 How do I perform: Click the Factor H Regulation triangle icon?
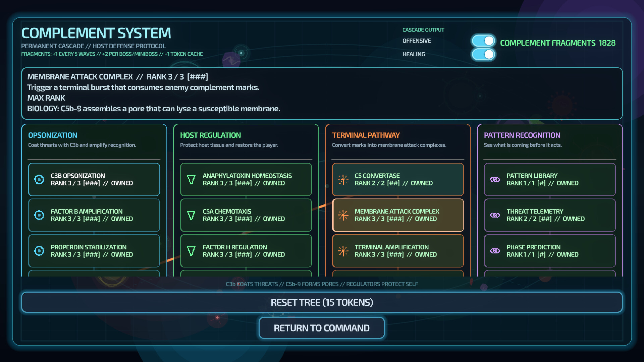(191, 251)
